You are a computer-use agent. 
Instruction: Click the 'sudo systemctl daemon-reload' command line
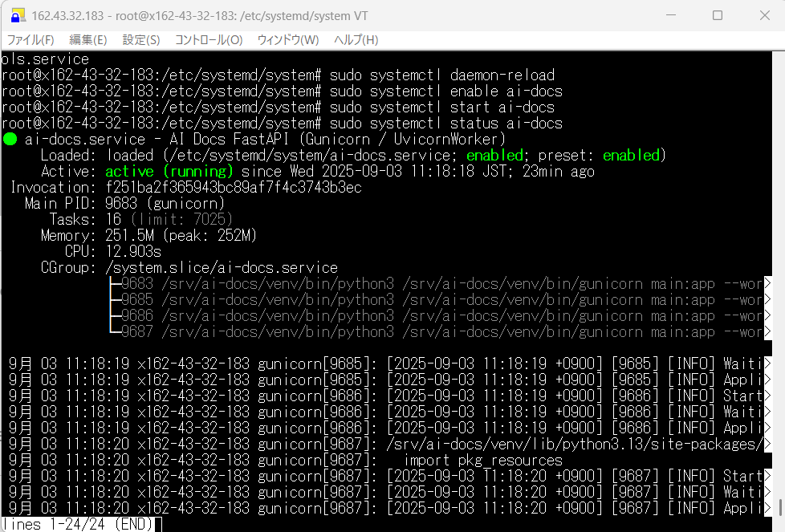click(x=442, y=75)
